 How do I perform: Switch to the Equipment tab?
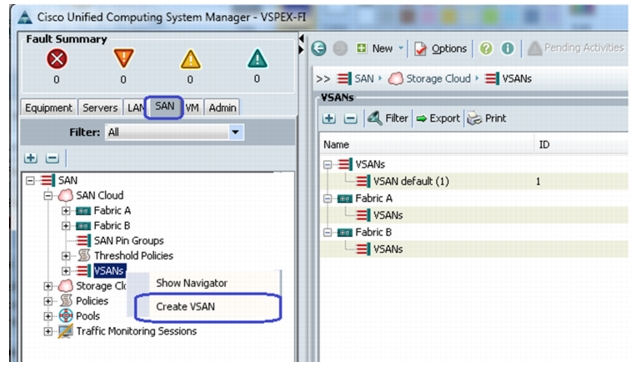pyautogui.click(x=48, y=108)
